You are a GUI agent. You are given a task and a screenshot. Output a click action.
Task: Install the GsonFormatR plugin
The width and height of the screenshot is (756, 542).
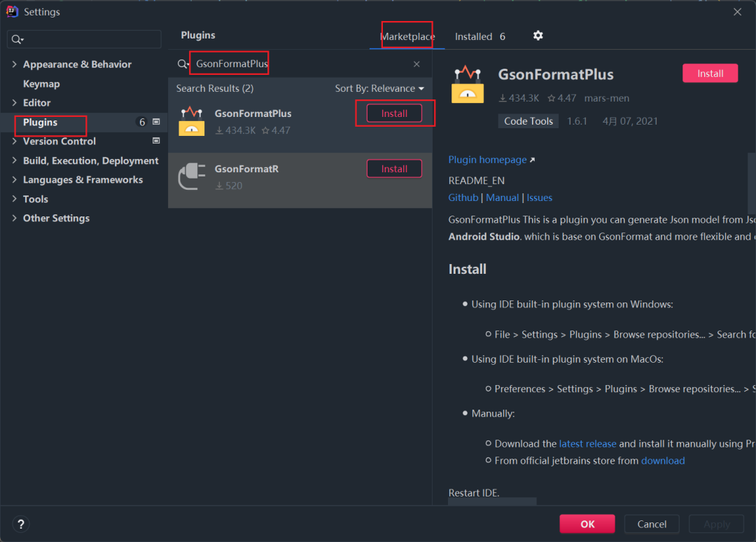[394, 169]
